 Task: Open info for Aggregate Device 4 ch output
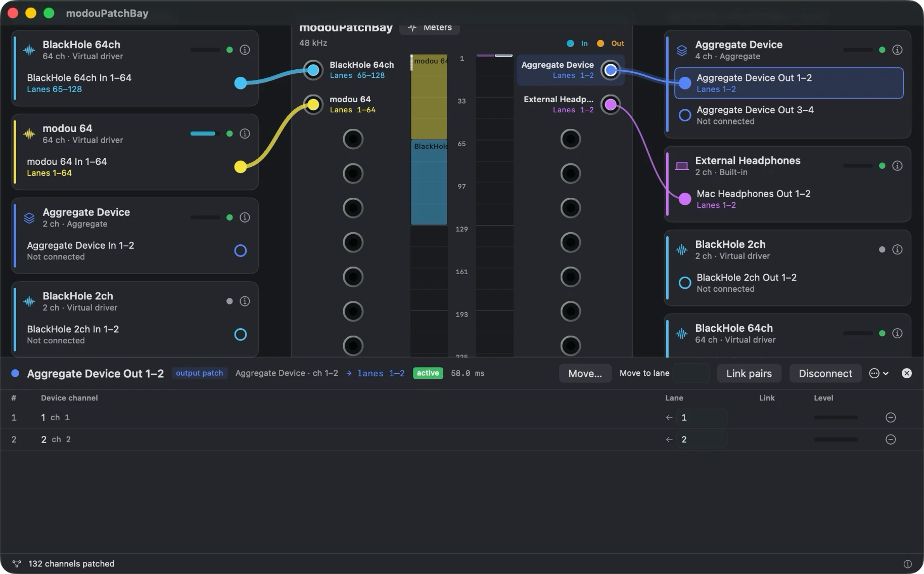[x=897, y=50]
